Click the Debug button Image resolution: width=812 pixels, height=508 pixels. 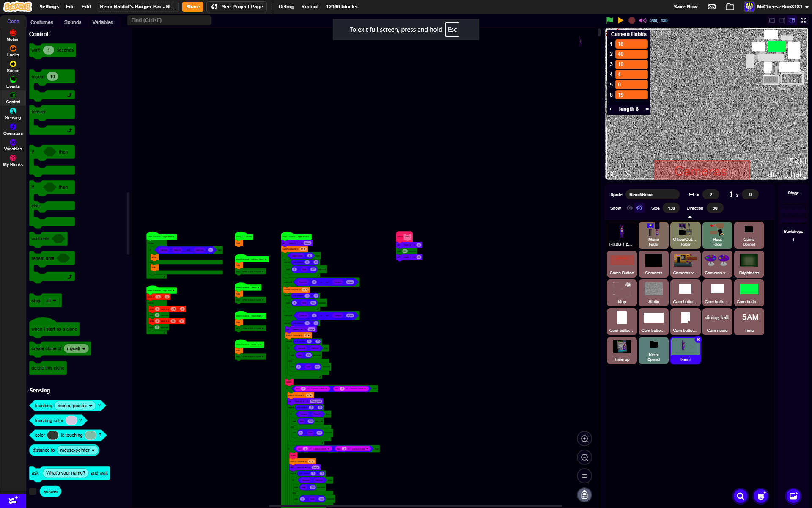tap(286, 6)
